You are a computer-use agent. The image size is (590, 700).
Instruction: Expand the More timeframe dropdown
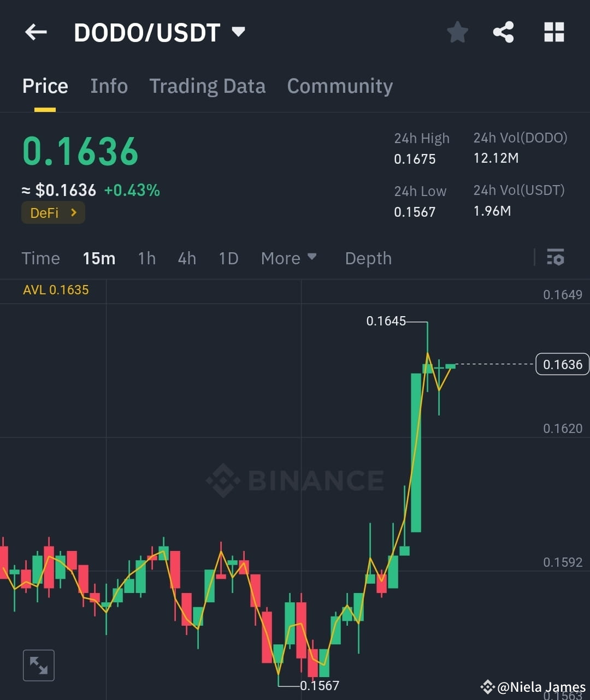coord(288,258)
